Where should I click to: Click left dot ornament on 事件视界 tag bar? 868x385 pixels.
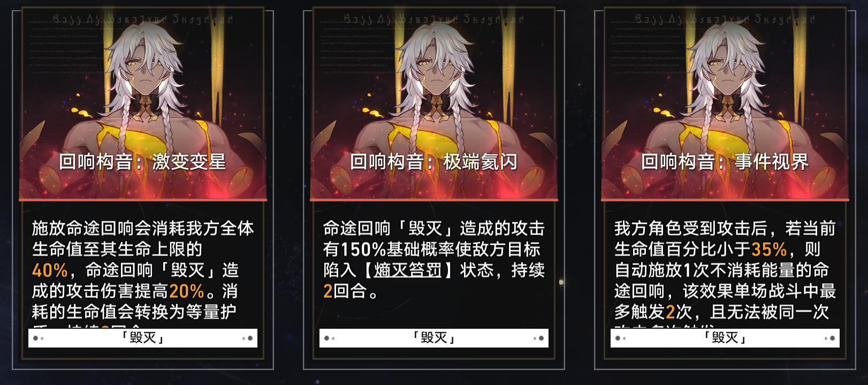point(620,338)
